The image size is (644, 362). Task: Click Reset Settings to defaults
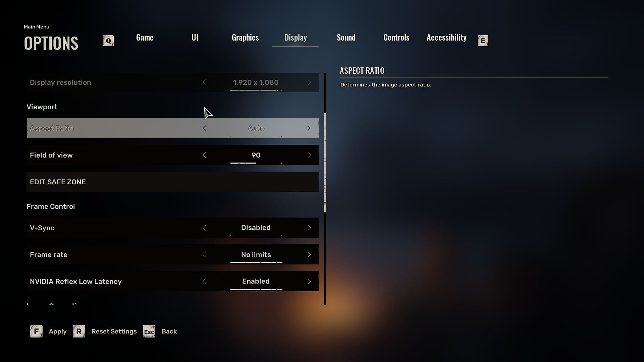click(114, 331)
